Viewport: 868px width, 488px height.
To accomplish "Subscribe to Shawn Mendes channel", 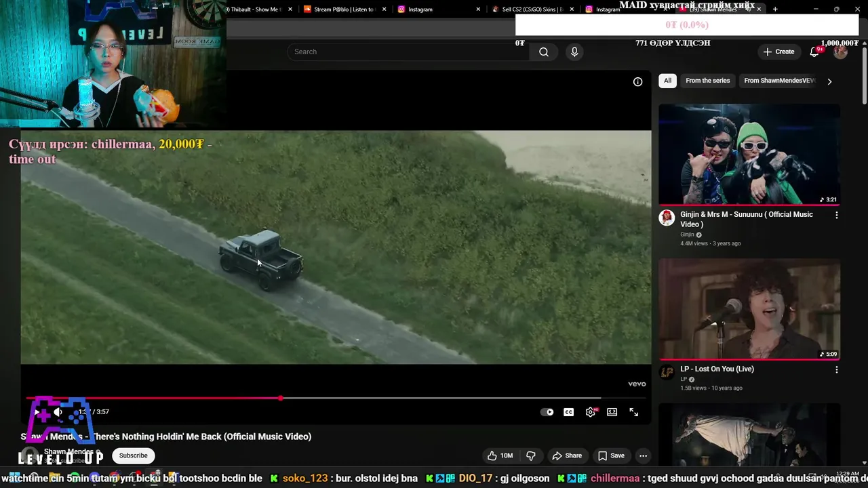I will pos(133,455).
